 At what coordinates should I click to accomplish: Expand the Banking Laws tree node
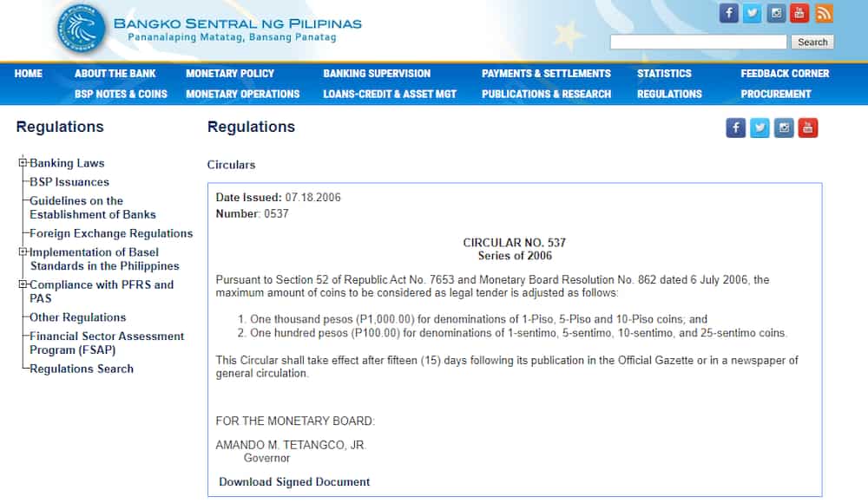pos(23,163)
